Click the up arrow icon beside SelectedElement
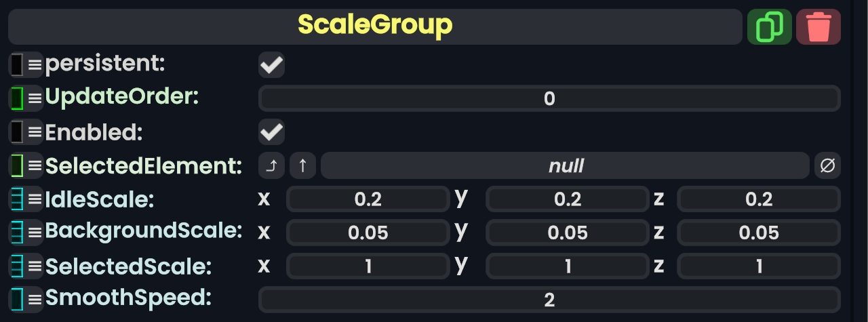The image size is (868, 322). click(303, 166)
